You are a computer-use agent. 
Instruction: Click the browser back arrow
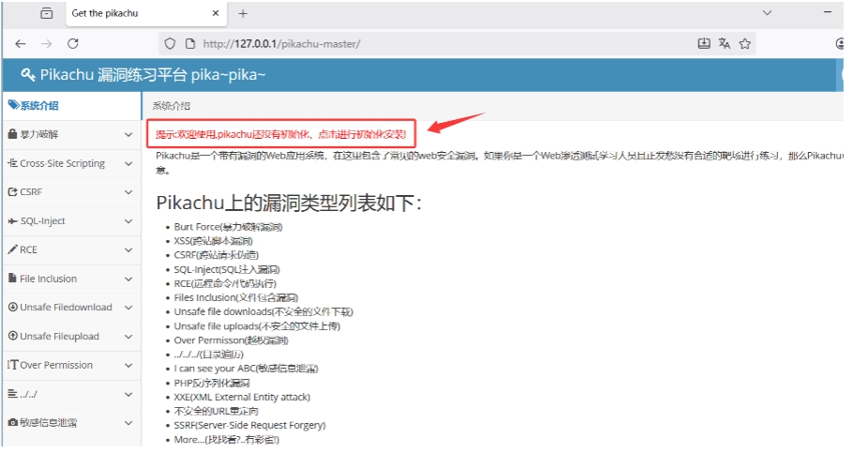[x=21, y=44]
